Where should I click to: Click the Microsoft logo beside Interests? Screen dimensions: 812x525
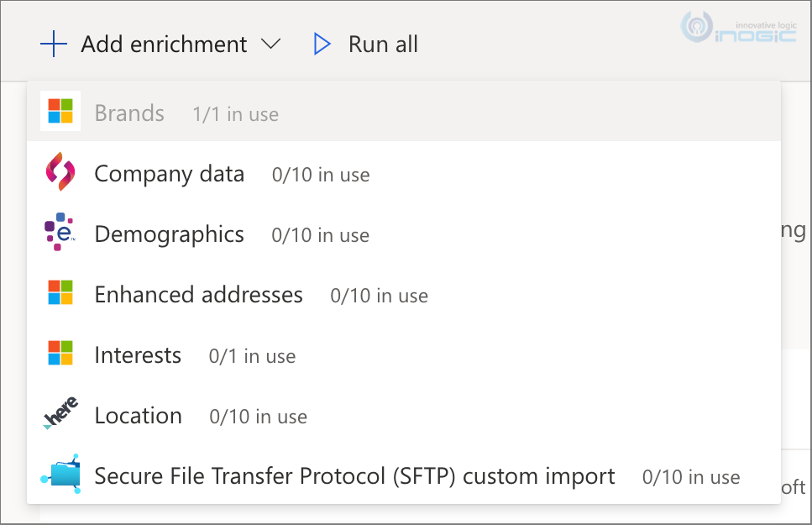click(x=60, y=354)
